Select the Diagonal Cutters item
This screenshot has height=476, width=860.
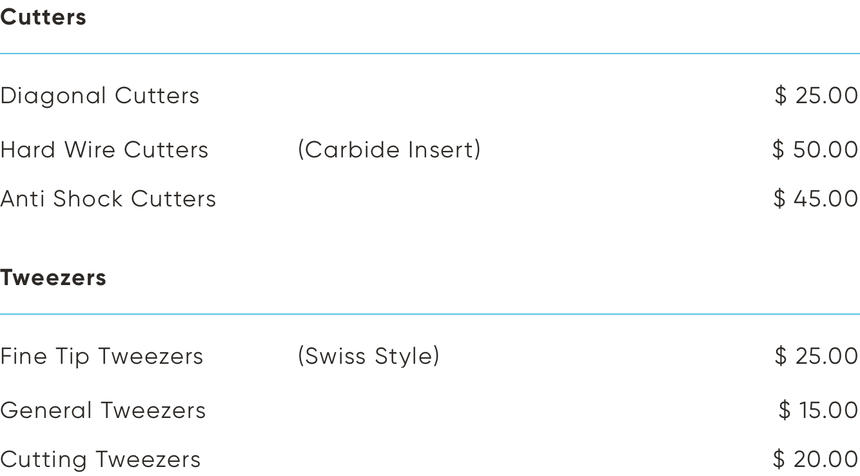(100, 96)
